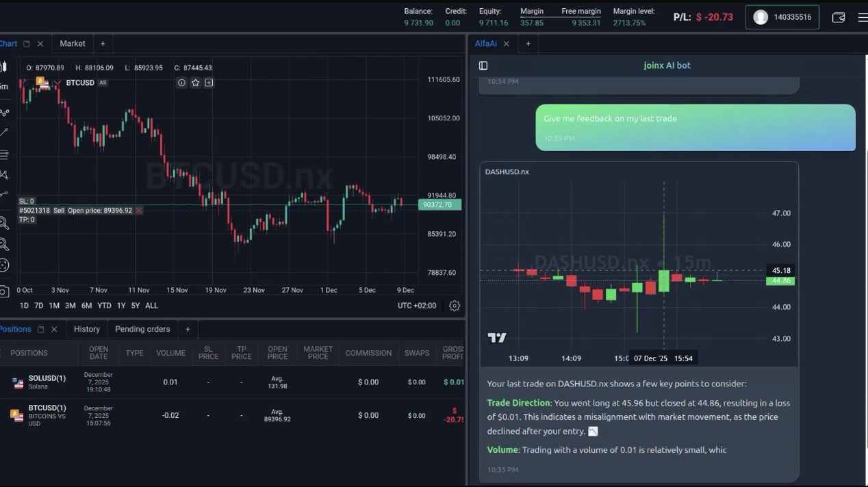Close the BTCUSD sell position with the X

pyautogui.click(x=138, y=210)
